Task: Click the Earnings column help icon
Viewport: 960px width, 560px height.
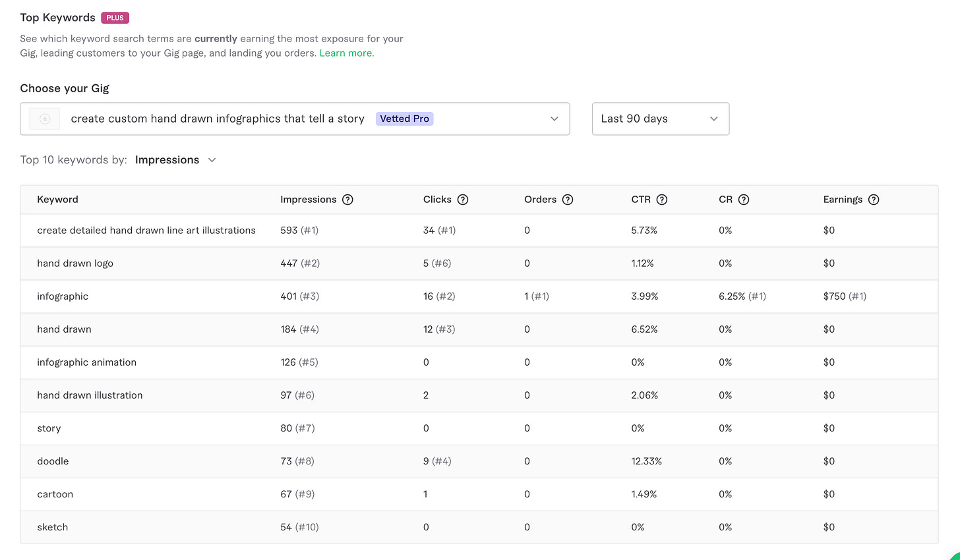Action: pyautogui.click(x=874, y=200)
